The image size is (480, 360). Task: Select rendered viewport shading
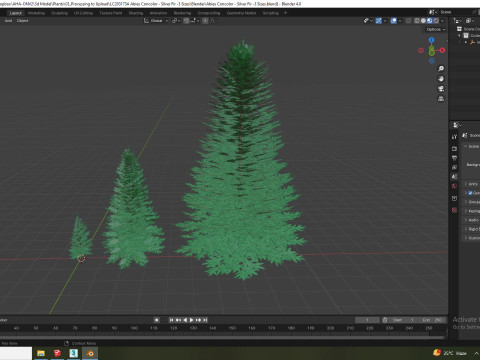(x=436, y=21)
